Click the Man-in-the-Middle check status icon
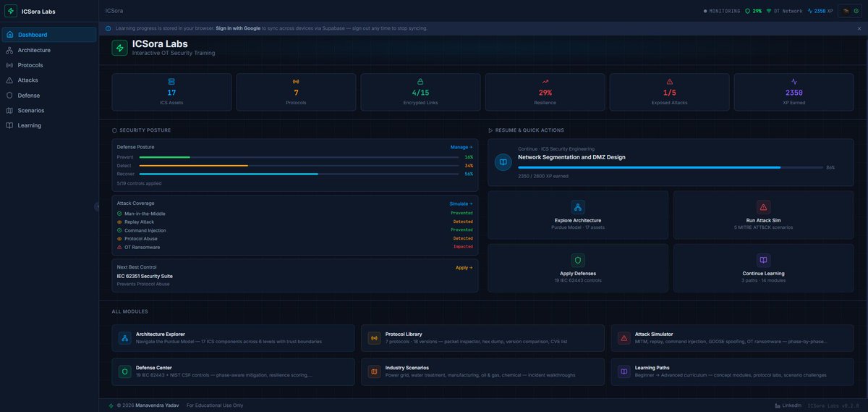The image size is (868, 412). pyautogui.click(x=119, y=214)
